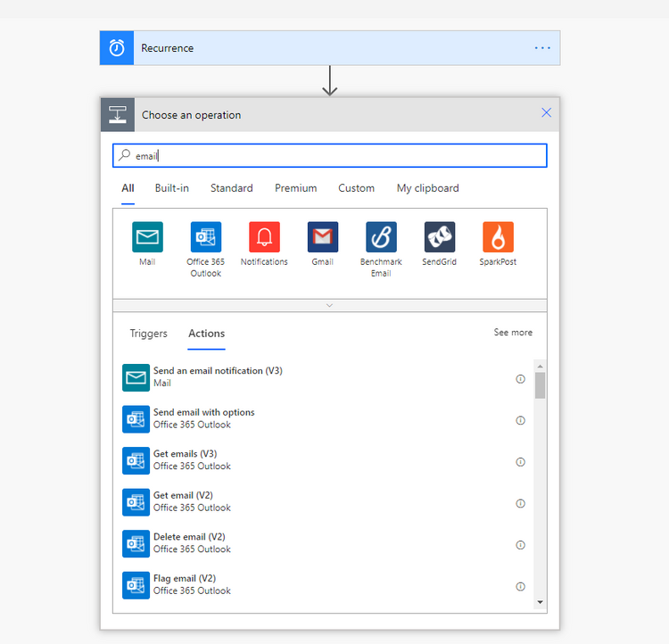Image resolution: width=669 pixels, height=644 pixels.
Task: Click the email search input field
Action: 330,156
